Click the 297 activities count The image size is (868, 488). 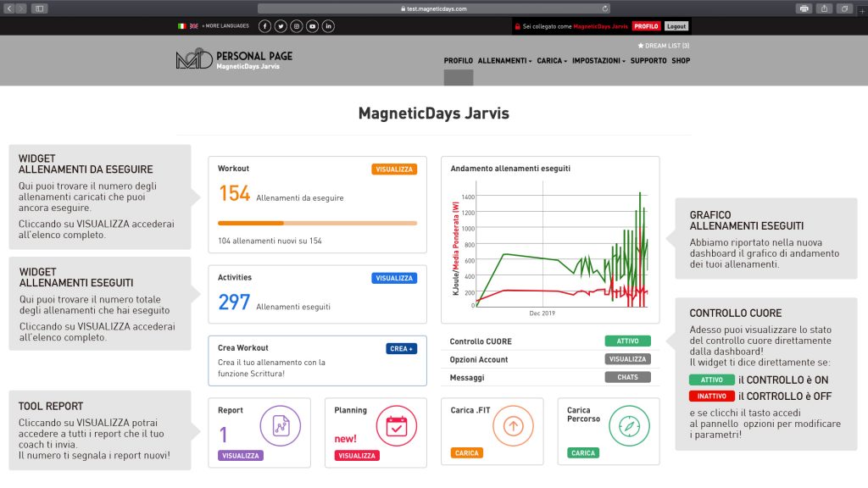pyautogui.click(x=234, y=302)
